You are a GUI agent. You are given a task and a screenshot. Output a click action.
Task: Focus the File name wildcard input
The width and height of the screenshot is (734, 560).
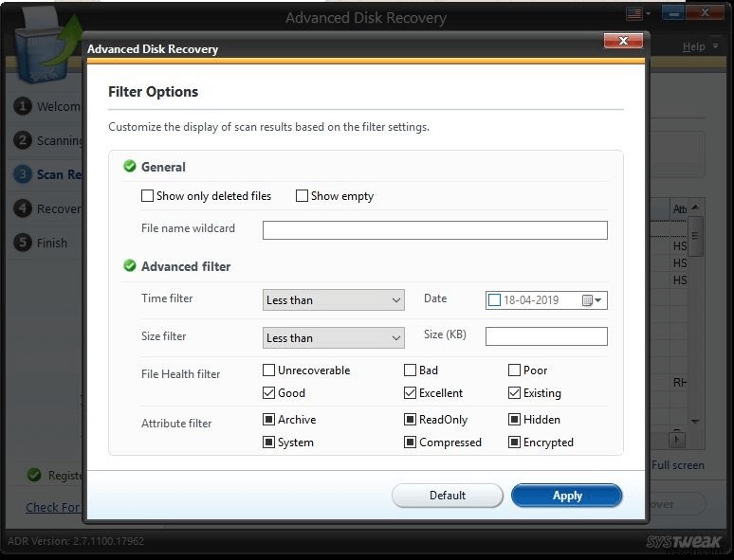pyautogui.click(x=435, y=230)
